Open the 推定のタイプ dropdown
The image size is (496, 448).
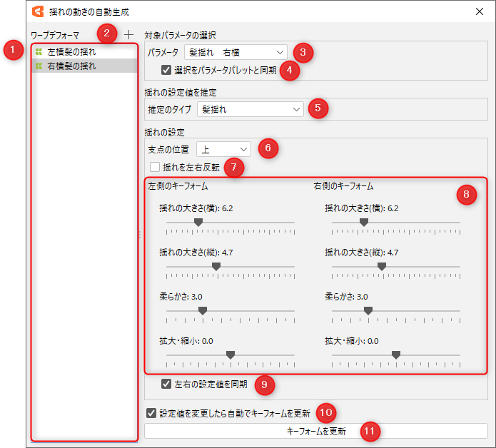(x=250, y=109)
